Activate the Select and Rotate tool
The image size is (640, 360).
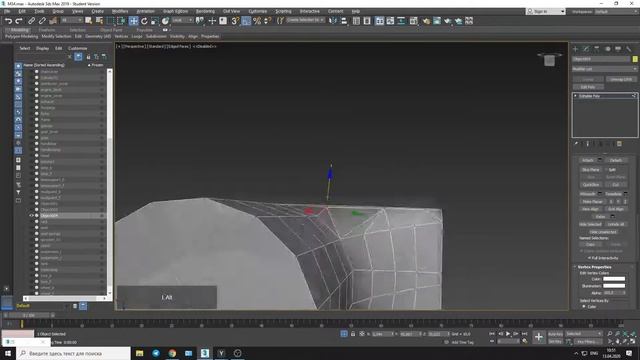pyautogui.click(x=144, y=21)
